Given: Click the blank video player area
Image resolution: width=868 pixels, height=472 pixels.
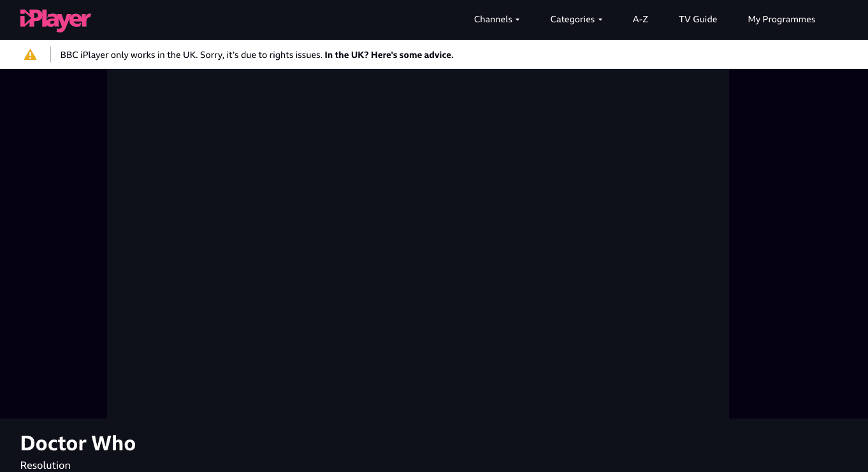Looking at the screenshot, I should coord(418,243).
